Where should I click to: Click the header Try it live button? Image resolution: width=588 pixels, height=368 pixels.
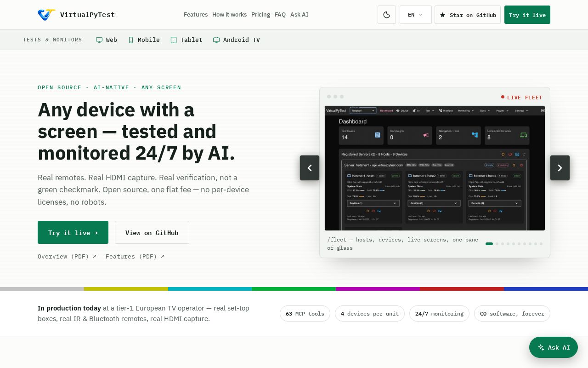coord(527,15)
